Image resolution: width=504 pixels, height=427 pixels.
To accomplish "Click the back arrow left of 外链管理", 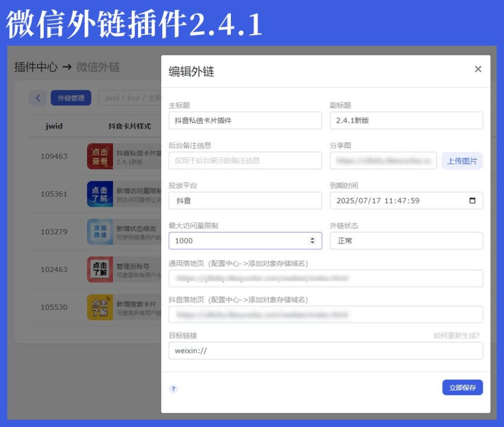I will (x=38, y=98).
